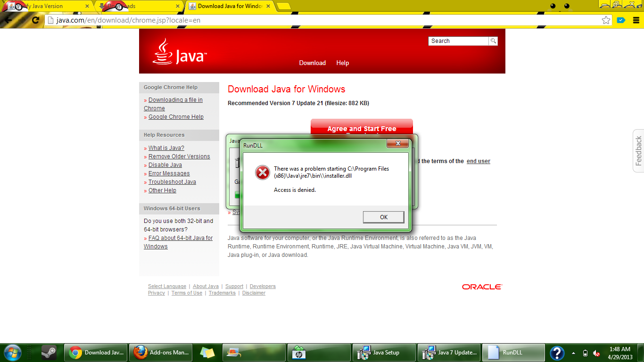Switch to Java Setup taskbar item
644x362 pixels.
pyautogui.click(x=384, y=352)
